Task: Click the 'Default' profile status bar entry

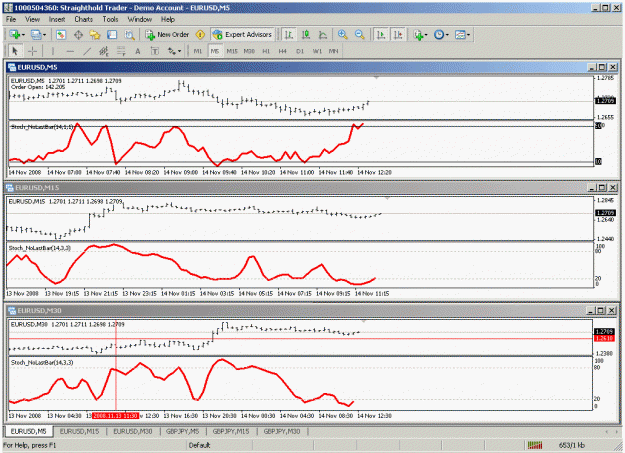Action: pos(199,445)
